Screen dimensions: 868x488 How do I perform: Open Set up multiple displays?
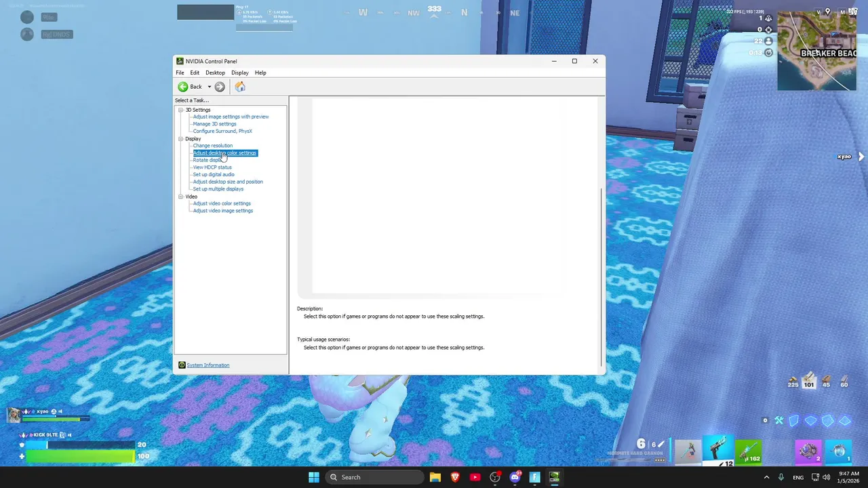(x=218, y=189)
